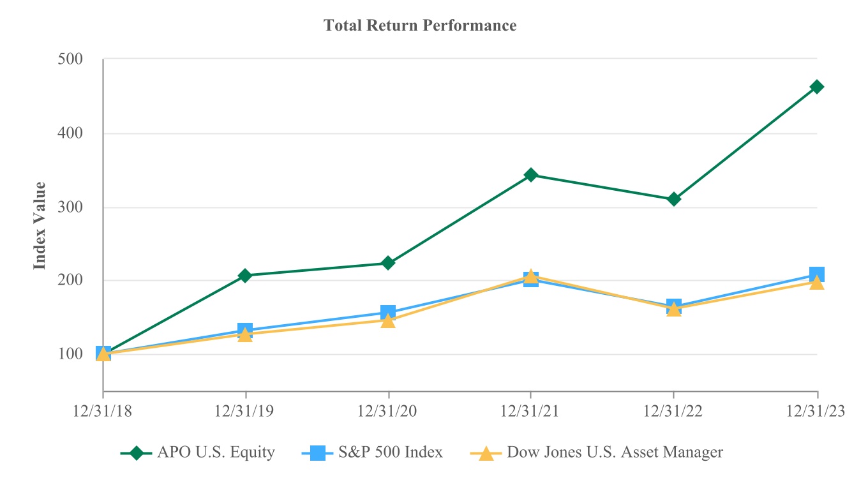Click APO diamond marker at 12/31/21
Screen dimensions: 868x485
[530, 175]
